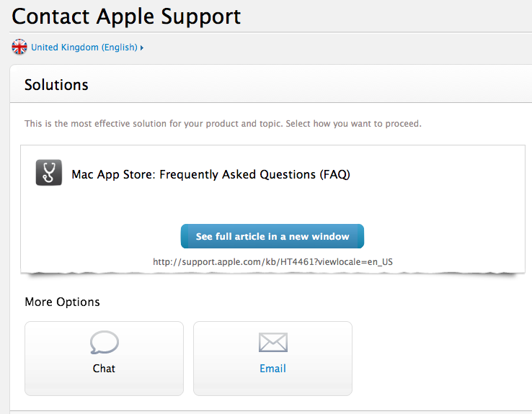Click the Solutions section header
Viewport: 532px width, 414px height.
(271, 84)
